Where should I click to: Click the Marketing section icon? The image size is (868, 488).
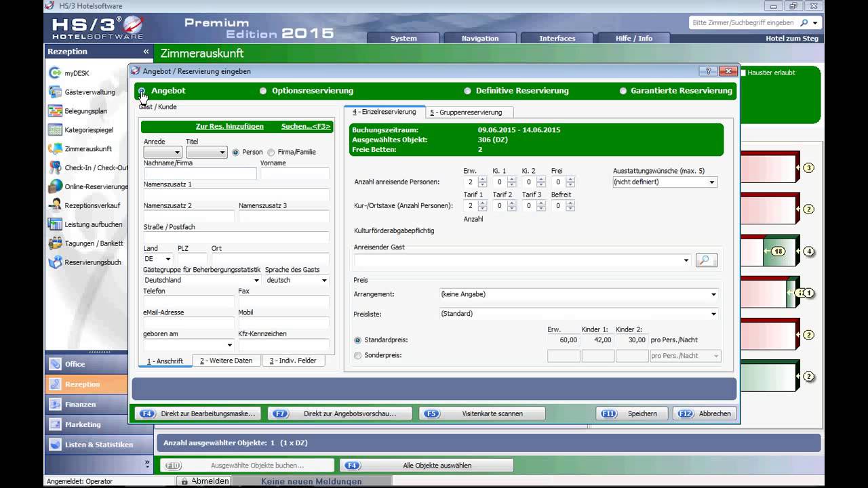pyautogui.click(x=54, y=425)
